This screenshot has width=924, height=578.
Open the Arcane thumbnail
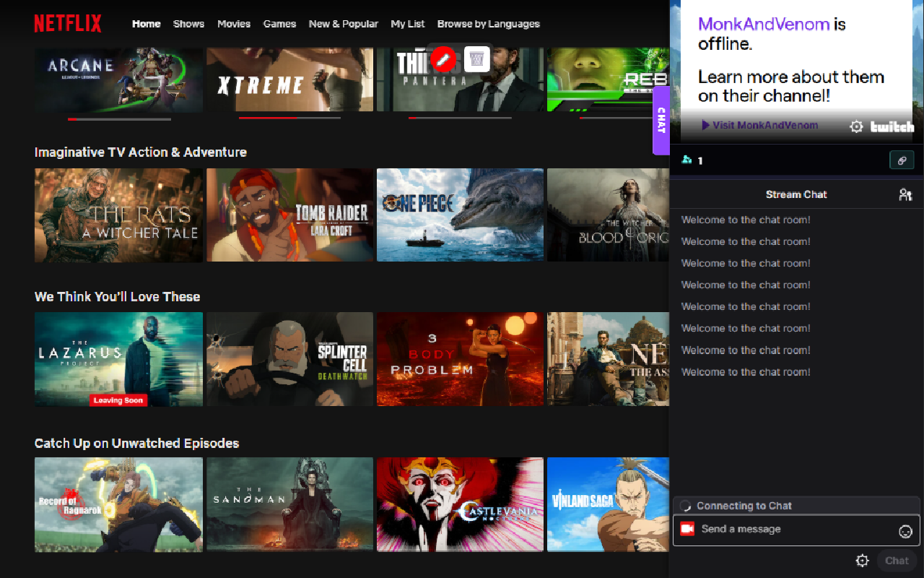[x=118, y=79]
